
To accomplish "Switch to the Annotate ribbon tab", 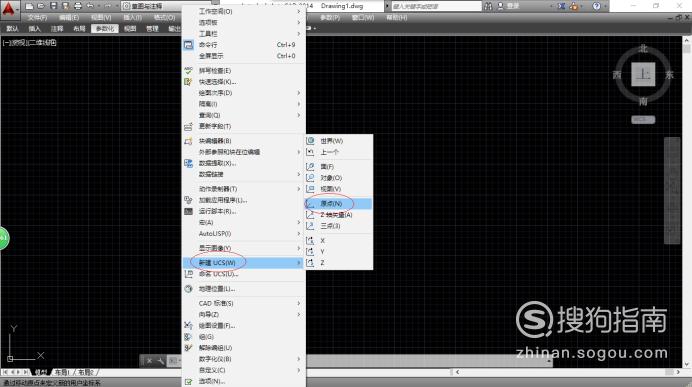I will click(x=57, y=29).
